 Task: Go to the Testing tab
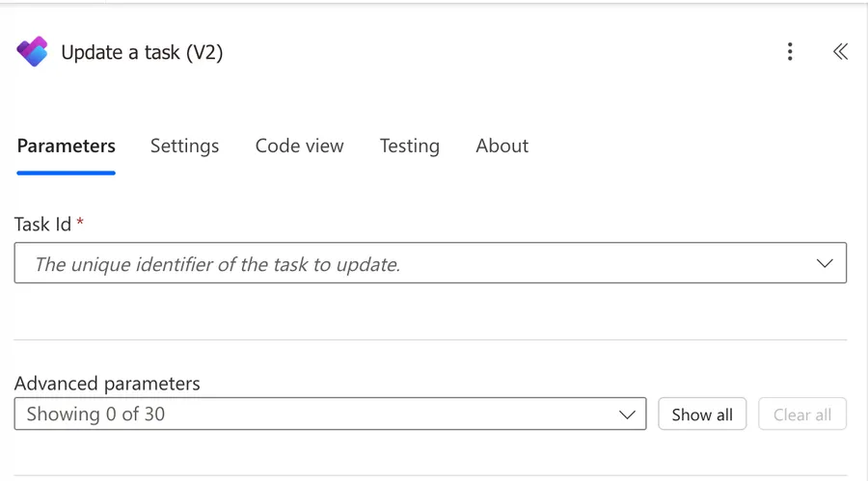pyautogui.click(x=409, y=146)
